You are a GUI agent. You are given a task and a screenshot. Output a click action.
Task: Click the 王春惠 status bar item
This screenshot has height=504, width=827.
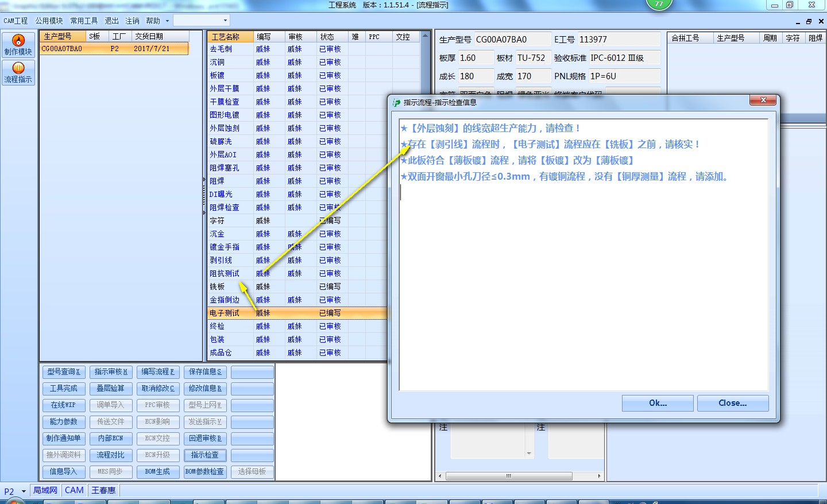tap(103, 490)
